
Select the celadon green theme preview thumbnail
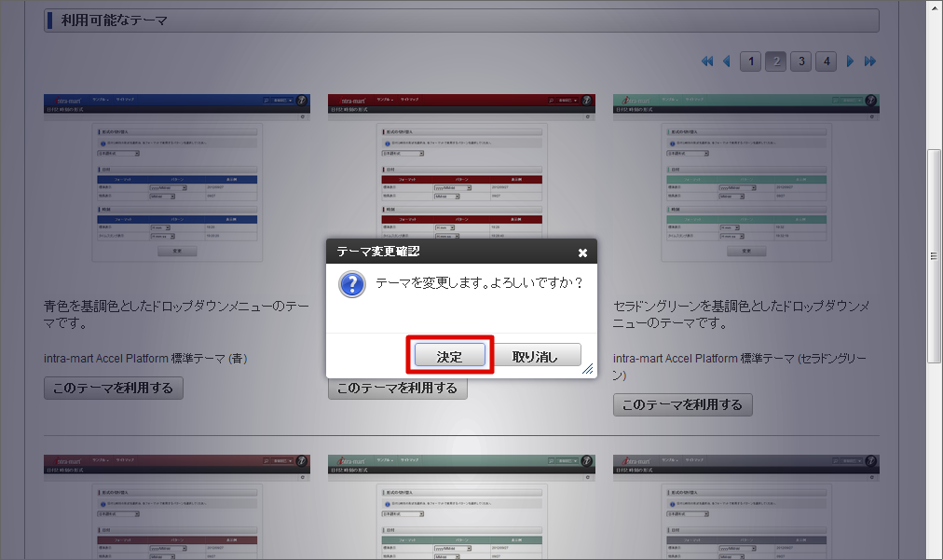[746, 178]
